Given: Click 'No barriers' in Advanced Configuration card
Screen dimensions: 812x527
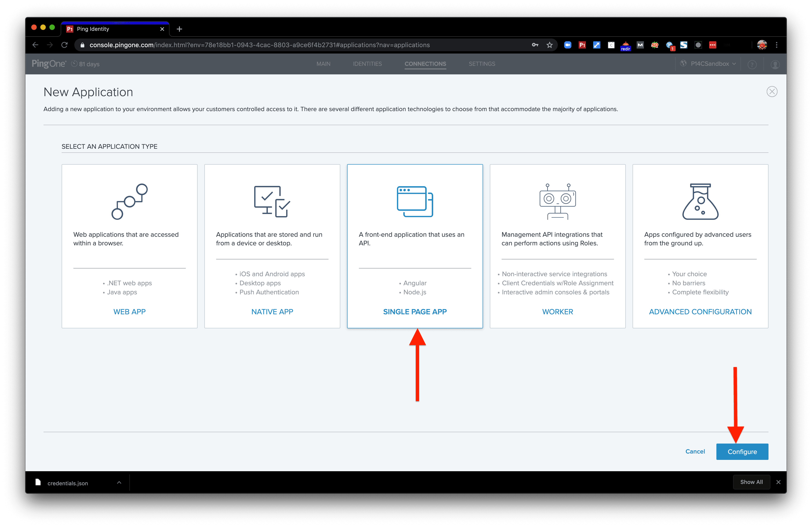Looking at the screenshot, I should point(689,283).
